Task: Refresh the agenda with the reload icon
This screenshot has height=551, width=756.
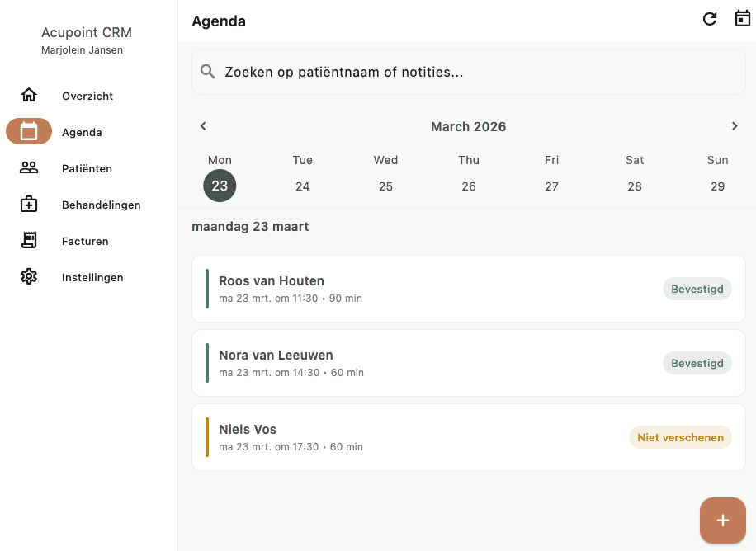Action: click(709, 18)
